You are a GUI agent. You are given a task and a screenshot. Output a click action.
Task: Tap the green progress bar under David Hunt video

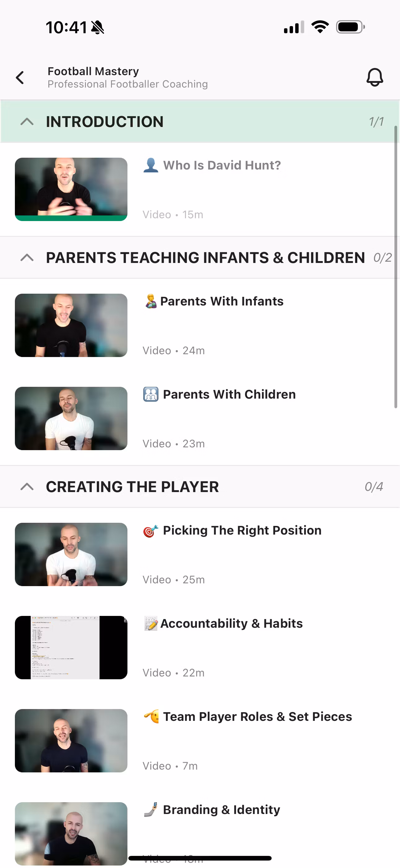[x=71, y=218]
